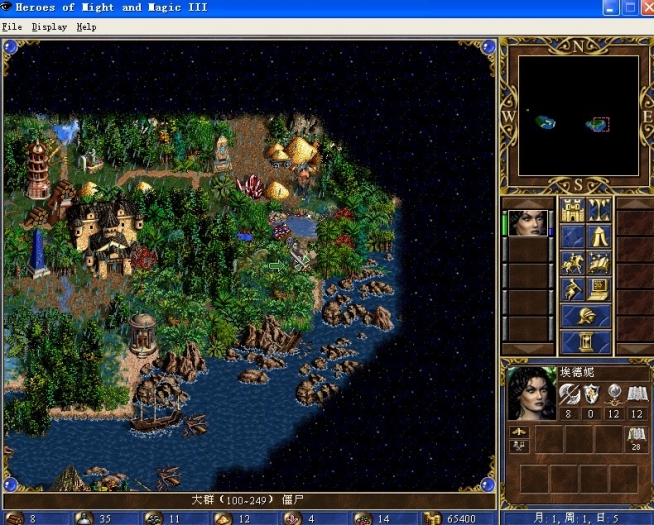Image resolution: width=654 pixels, height=525 pixels.
Task: Open System Options computer button
Action: [x=599, y=290]
